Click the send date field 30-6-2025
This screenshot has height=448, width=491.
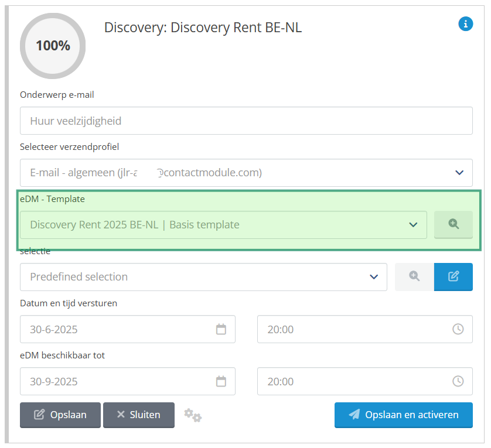coord(128,329)
